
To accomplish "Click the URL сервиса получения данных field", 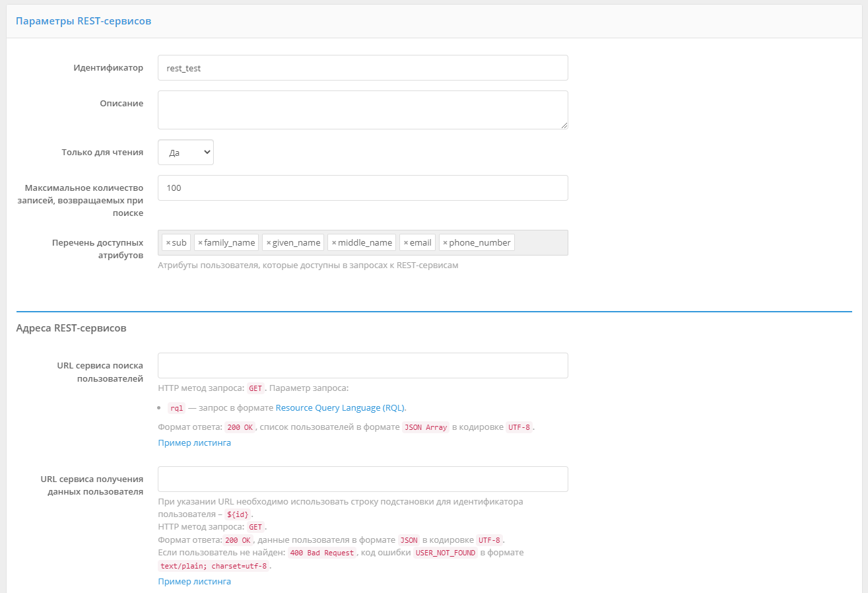I will pyautogui.click(x=362, y=479).
